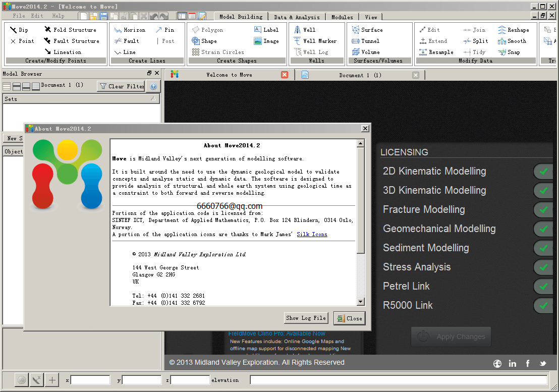Open the Twitter icon in footer
Screen dimensions: 559x392
pos(543,363)
